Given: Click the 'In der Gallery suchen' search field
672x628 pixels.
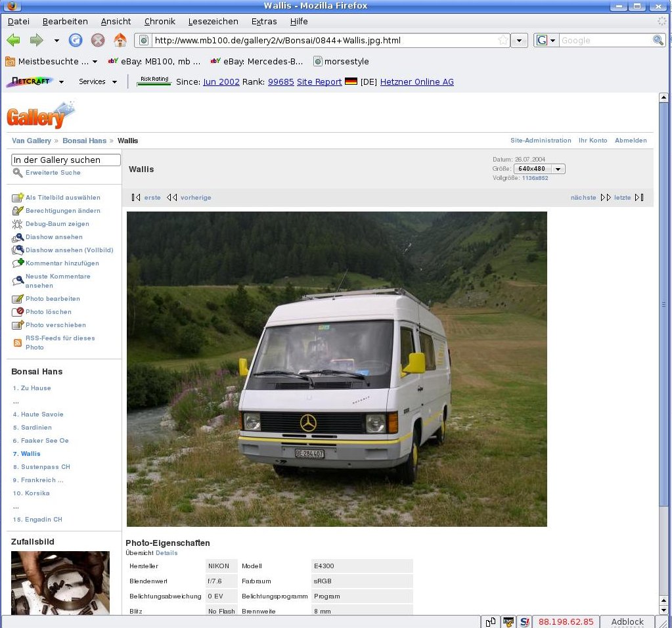Looking at the screenshot, I should [66, 160].
